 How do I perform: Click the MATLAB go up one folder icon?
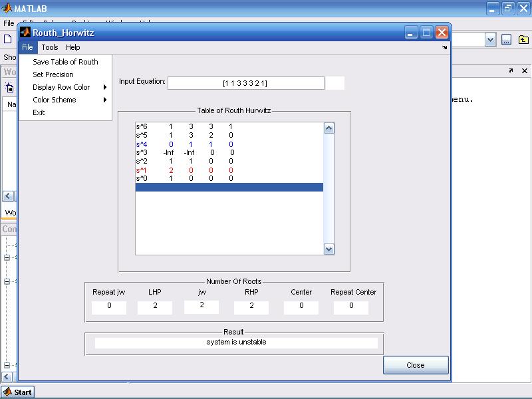pyautogui.click(x=523, y=40)
